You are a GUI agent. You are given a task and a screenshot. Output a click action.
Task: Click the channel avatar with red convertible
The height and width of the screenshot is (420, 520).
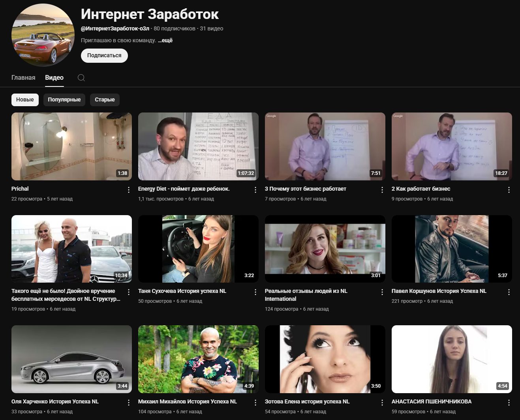[43, 35]
